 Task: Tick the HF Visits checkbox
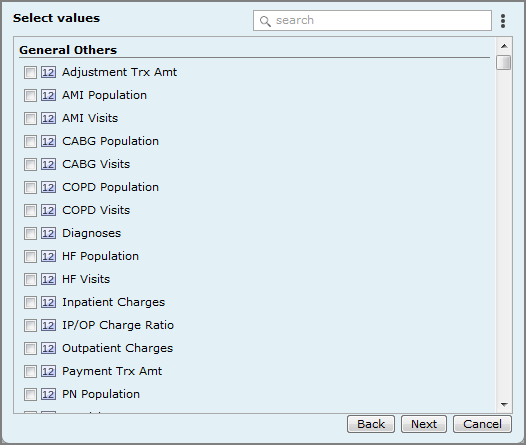tap(30, 279)
